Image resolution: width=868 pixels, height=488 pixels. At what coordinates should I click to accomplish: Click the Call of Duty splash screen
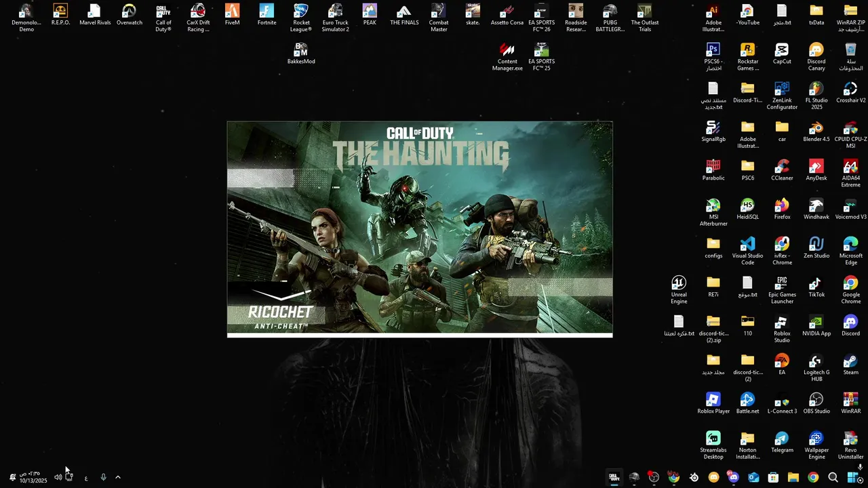[x=420, y=229]
